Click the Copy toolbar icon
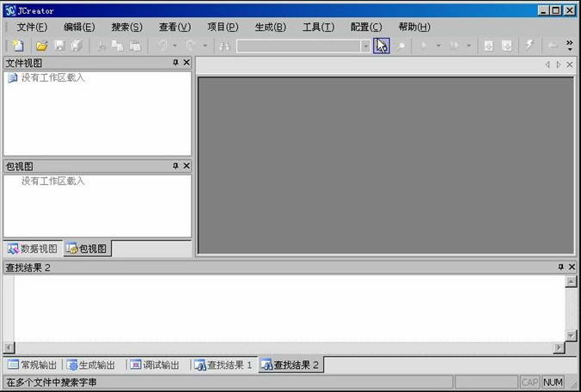 point(118,46)
